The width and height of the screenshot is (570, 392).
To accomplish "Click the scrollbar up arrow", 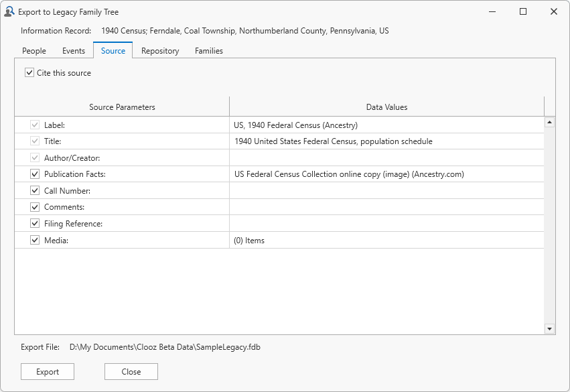I will point(549,123).
